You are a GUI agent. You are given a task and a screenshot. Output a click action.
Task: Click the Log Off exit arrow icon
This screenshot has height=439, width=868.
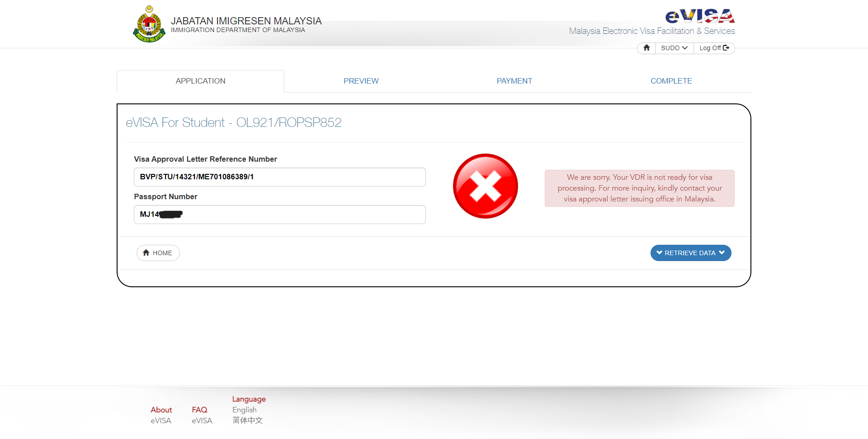pos(726,48)
